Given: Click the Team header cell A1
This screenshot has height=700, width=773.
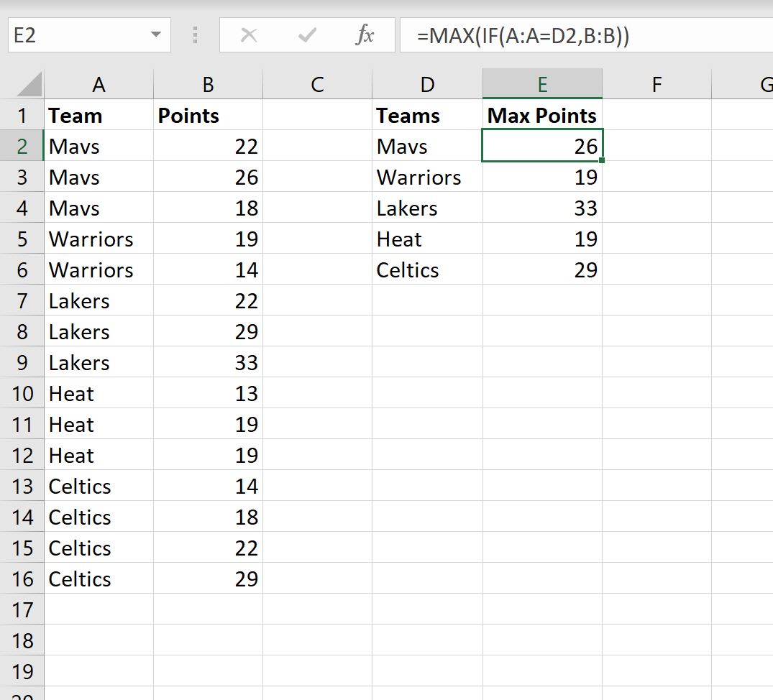Looking at the screenshot, I should pyautogui.click(x=99, y=116).
